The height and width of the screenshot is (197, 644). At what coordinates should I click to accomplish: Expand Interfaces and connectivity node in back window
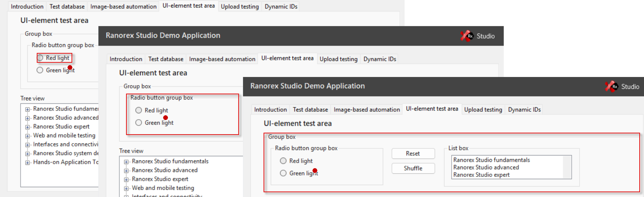pos(28,144)
